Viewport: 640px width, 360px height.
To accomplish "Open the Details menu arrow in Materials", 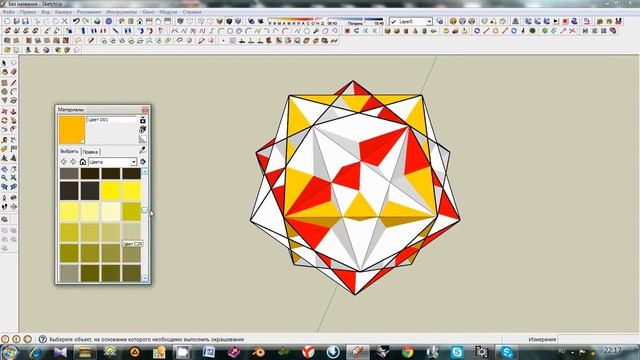I will pos(143,162).
